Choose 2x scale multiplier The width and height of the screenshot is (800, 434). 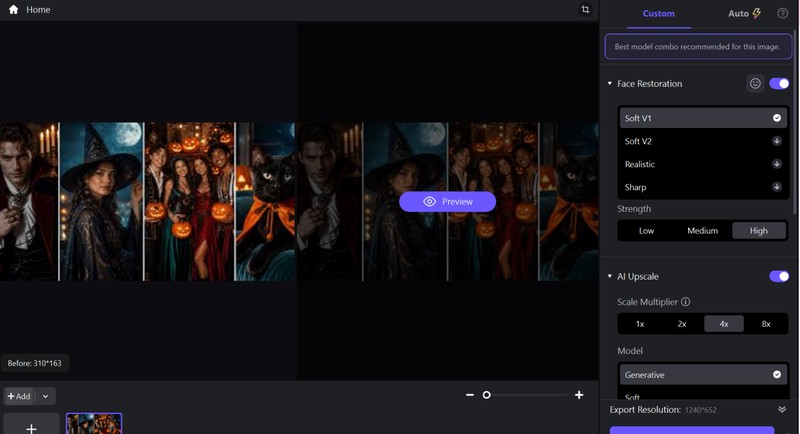pyautogui.click(x=682, y=324)
